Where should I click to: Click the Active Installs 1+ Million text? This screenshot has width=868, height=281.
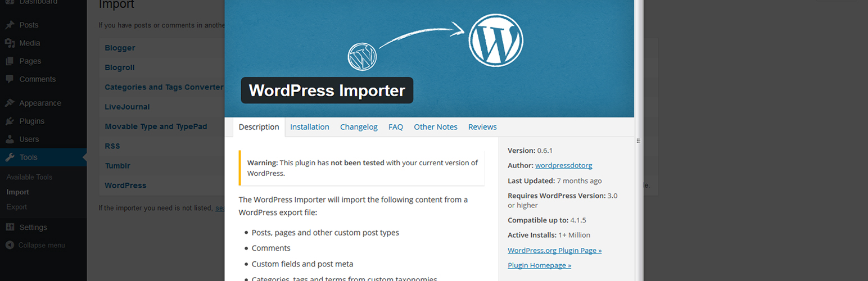(549, 235)
